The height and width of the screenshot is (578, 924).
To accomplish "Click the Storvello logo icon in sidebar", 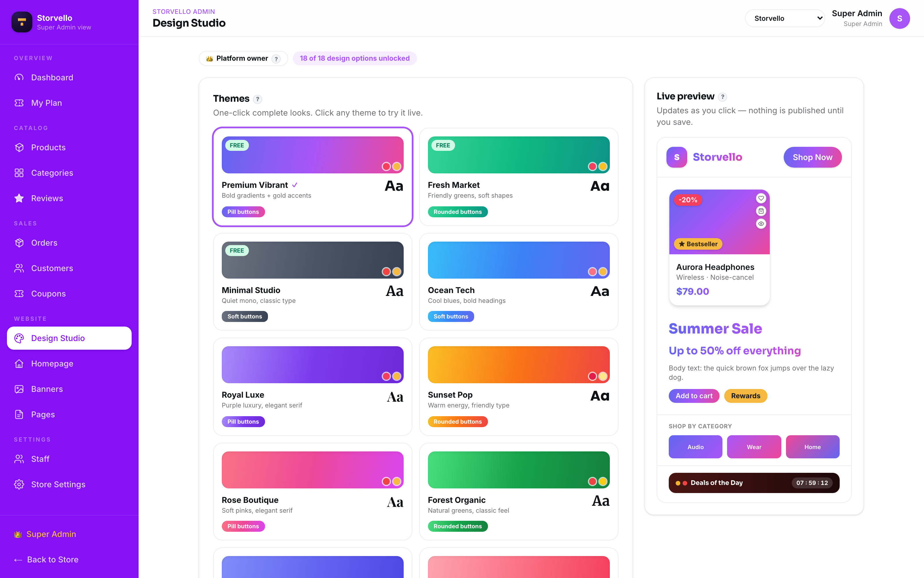I will 22,22.
